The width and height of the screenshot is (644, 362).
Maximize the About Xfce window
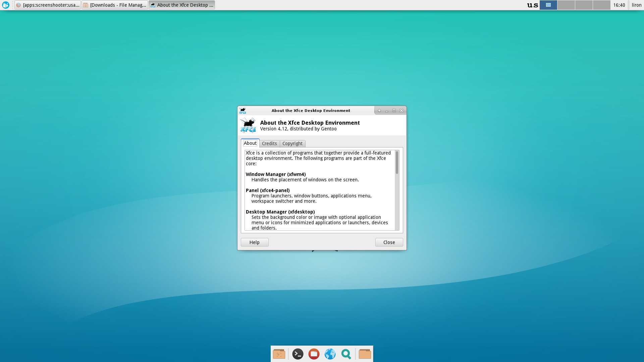[x=394, y=111]
